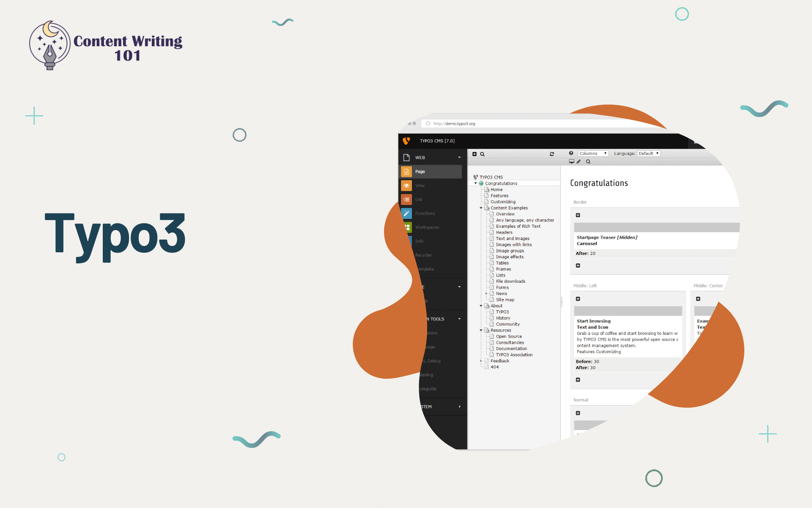Click the page tree filter search icon

tap(482, 154)
